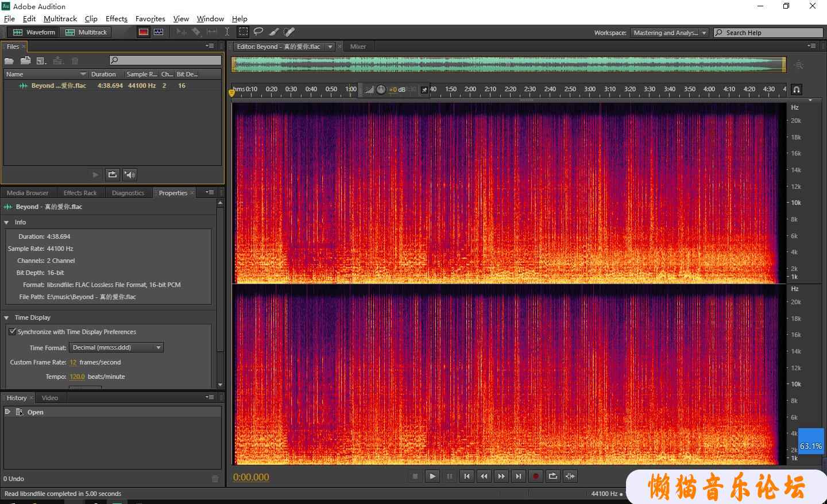Toggle the Spectral Frequency Display button
The image size is (827, 504).
click(x=144, y=32)
